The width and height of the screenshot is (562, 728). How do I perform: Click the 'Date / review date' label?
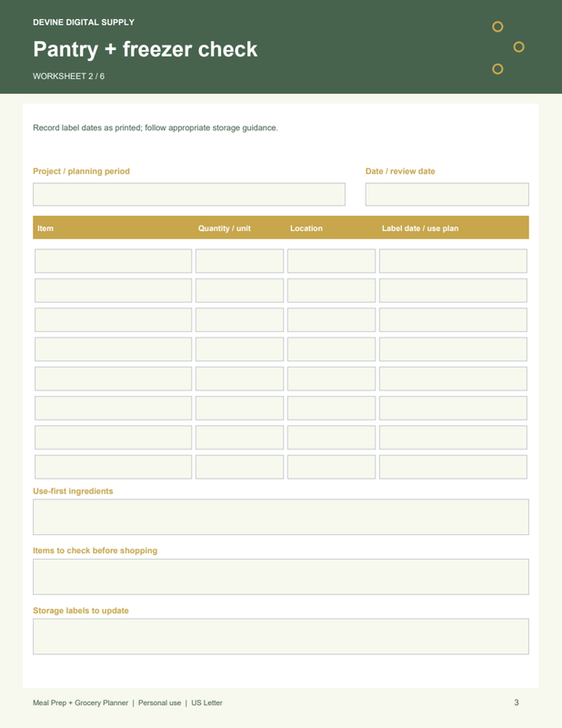point(400,171)
